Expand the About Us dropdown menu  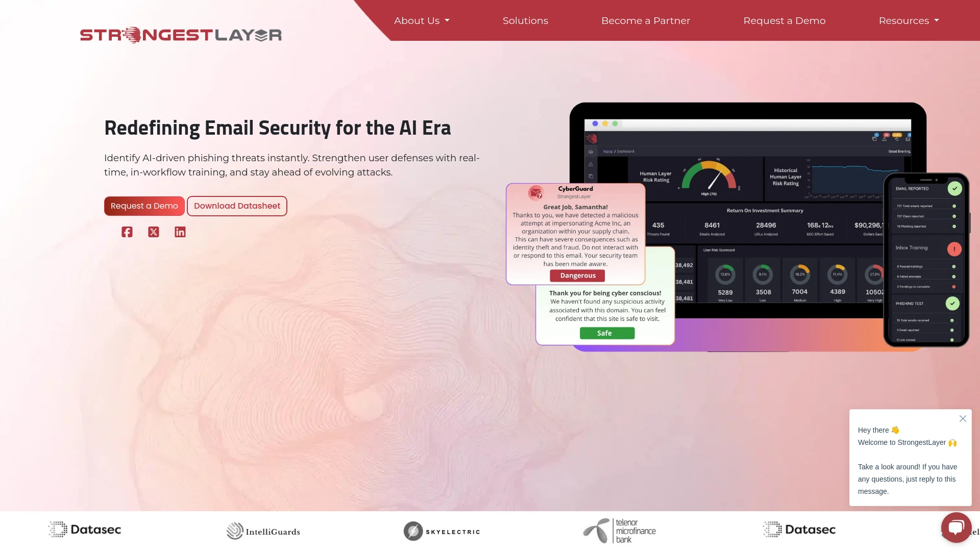pos(421,20)
